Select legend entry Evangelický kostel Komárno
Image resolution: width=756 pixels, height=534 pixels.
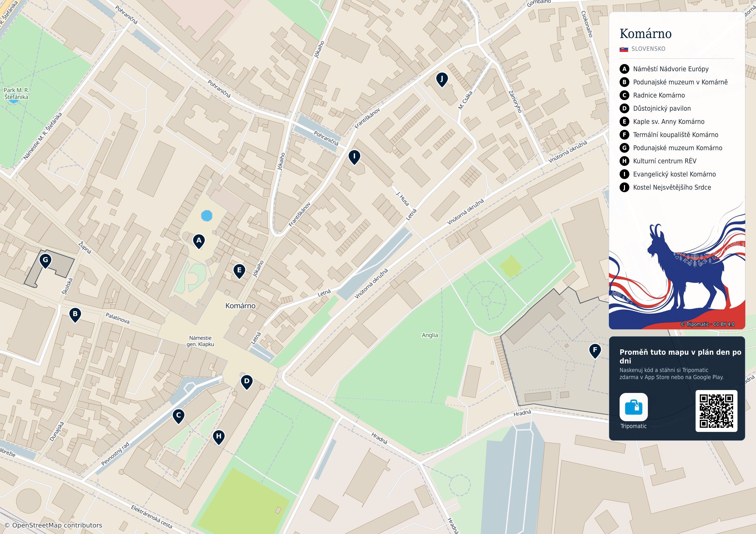[668, 174]
